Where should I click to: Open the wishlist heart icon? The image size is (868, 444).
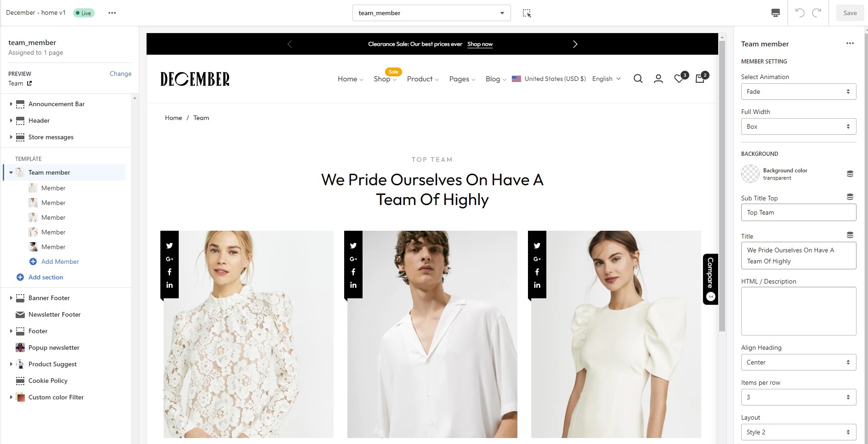679,79
